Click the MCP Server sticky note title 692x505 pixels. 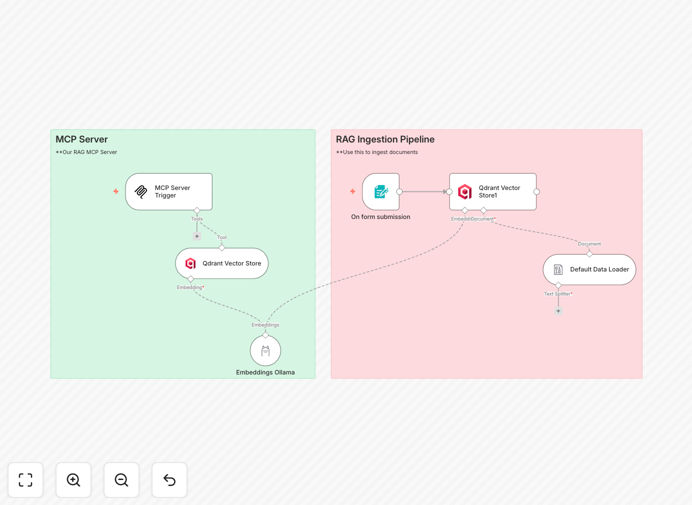point(82,139)
